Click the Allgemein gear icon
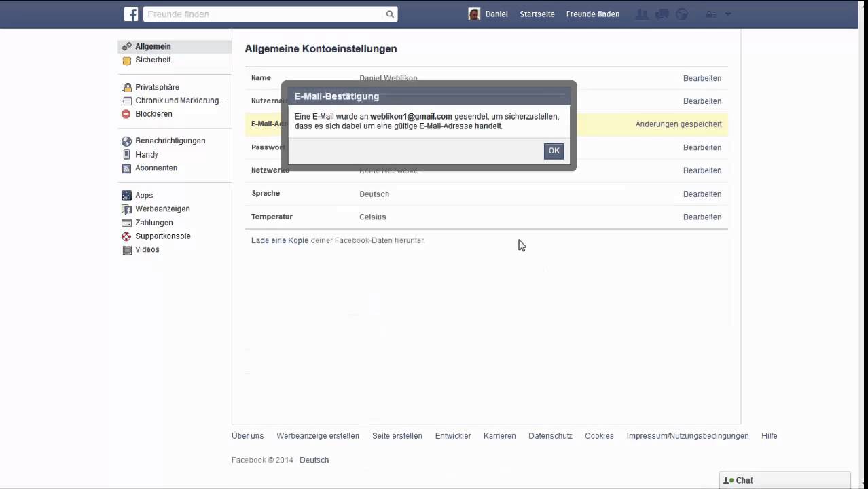 pos(126,46)
